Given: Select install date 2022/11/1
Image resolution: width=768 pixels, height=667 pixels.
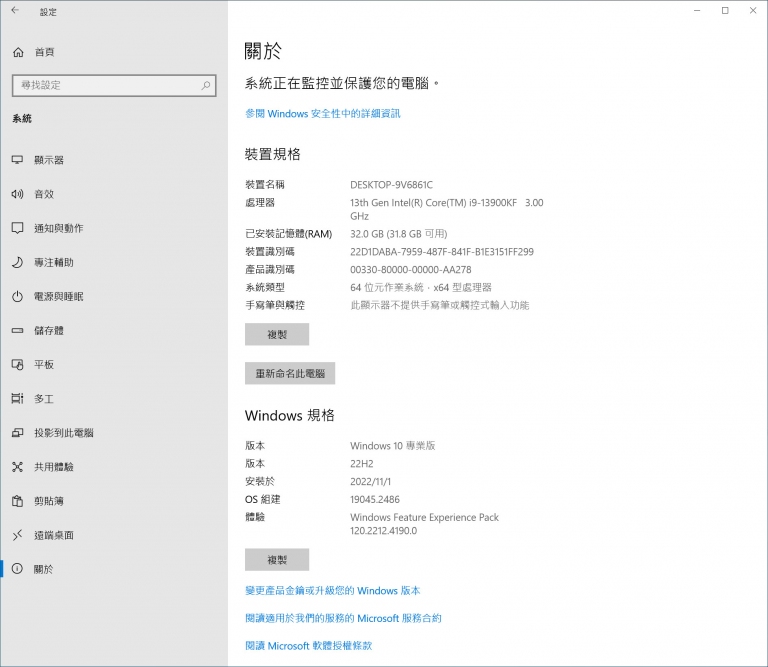Looking at the screenshot, I should [370, 481].
